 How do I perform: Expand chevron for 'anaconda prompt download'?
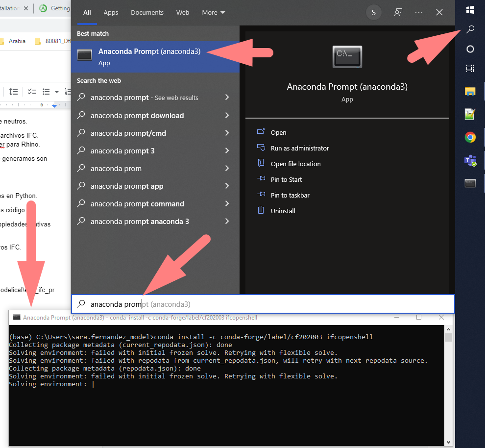[227, 115]
